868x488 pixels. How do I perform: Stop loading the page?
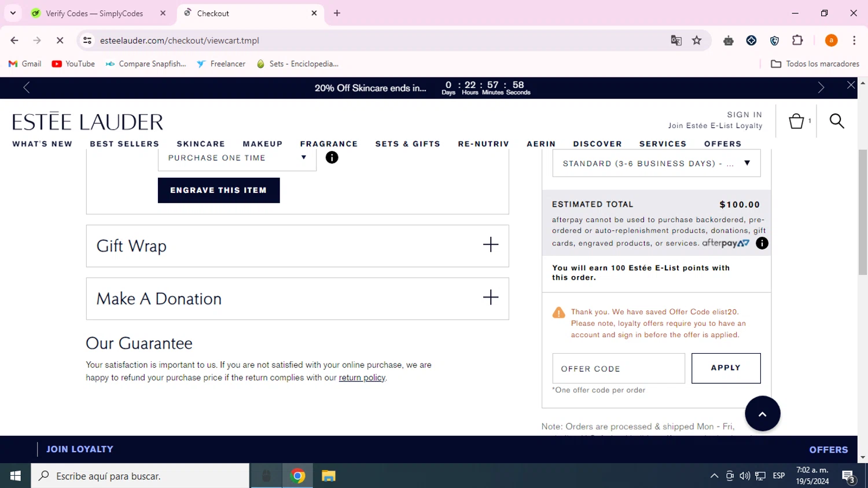tap(60, 41)
